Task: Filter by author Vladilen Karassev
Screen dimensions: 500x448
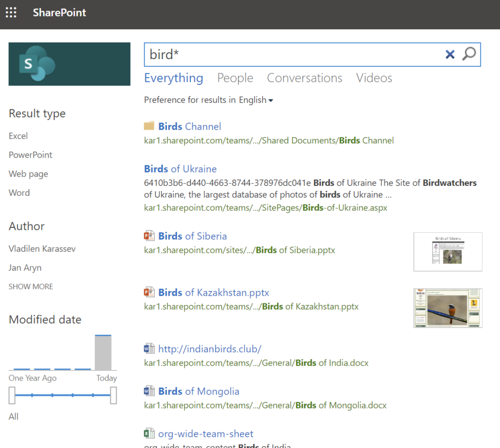Action: (x=42, y=249)
